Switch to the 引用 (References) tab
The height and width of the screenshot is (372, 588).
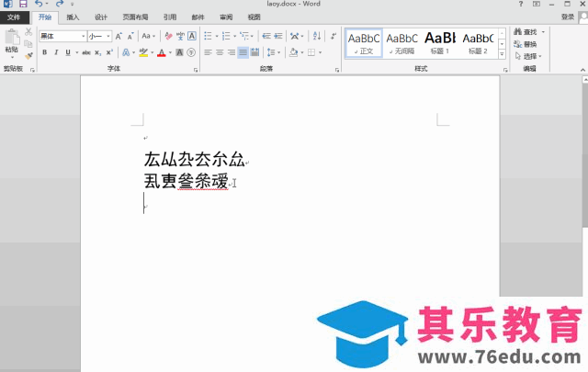[170, 17]
